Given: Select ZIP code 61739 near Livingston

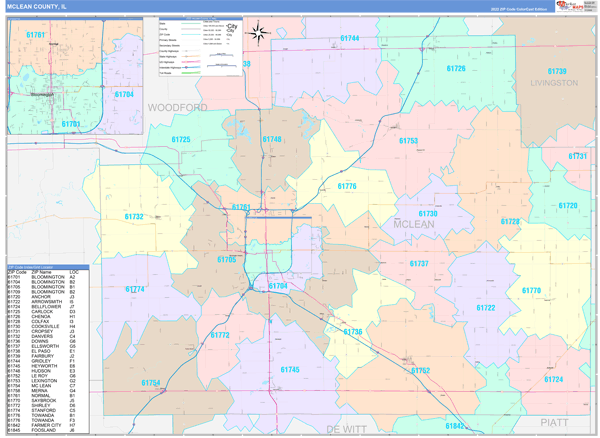Looking at the screenshot, I should click(556, 71).
